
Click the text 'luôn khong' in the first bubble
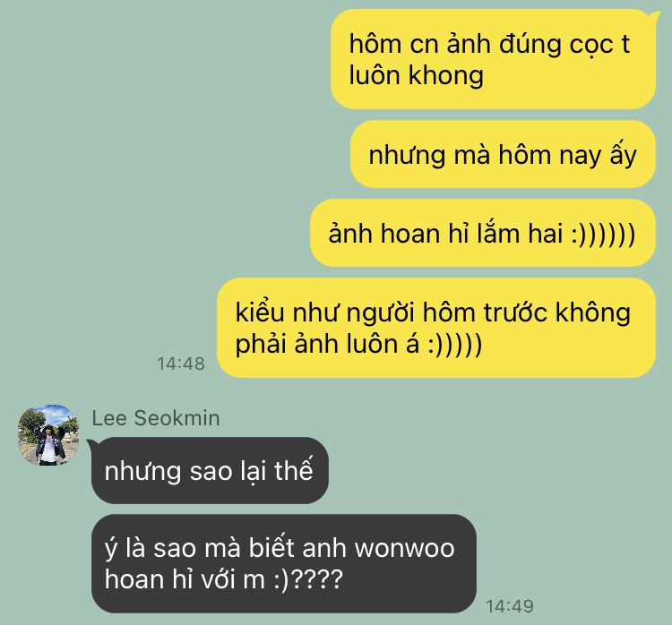pos(416,75)
